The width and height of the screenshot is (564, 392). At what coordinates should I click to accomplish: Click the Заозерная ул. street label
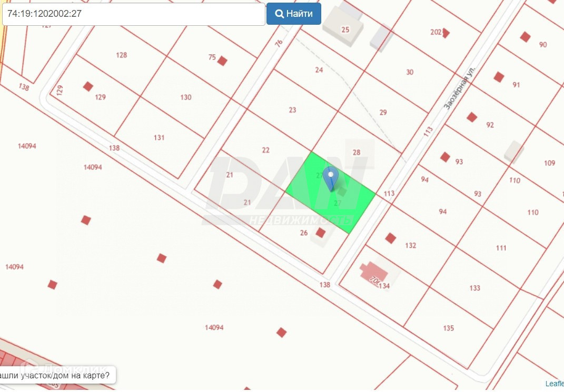459,88
